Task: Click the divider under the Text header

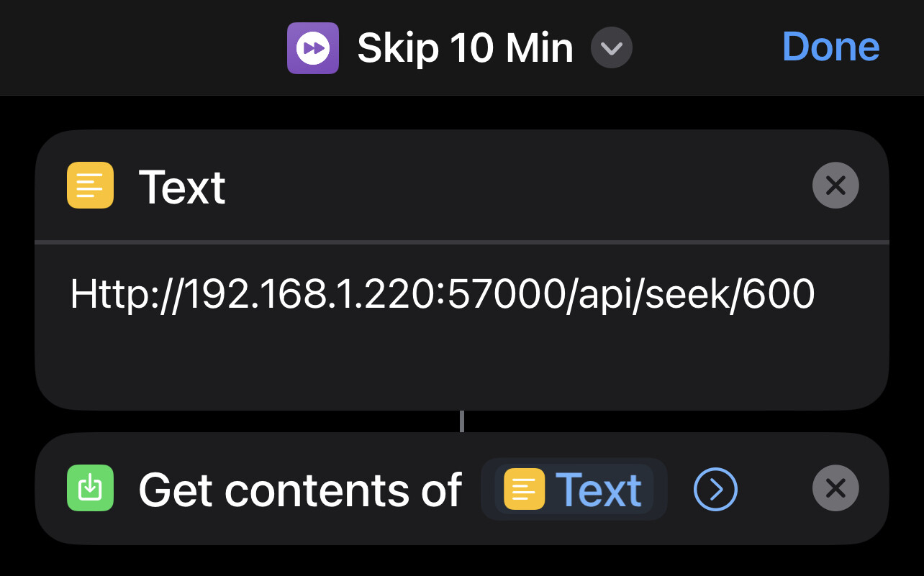Action: (x=461, y=242)
